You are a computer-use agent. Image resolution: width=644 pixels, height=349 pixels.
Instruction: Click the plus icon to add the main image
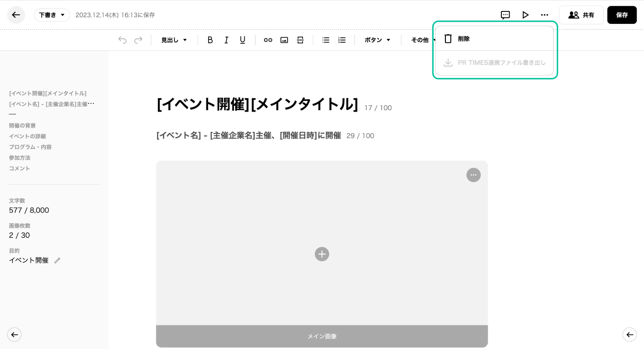tap(322, 254)
